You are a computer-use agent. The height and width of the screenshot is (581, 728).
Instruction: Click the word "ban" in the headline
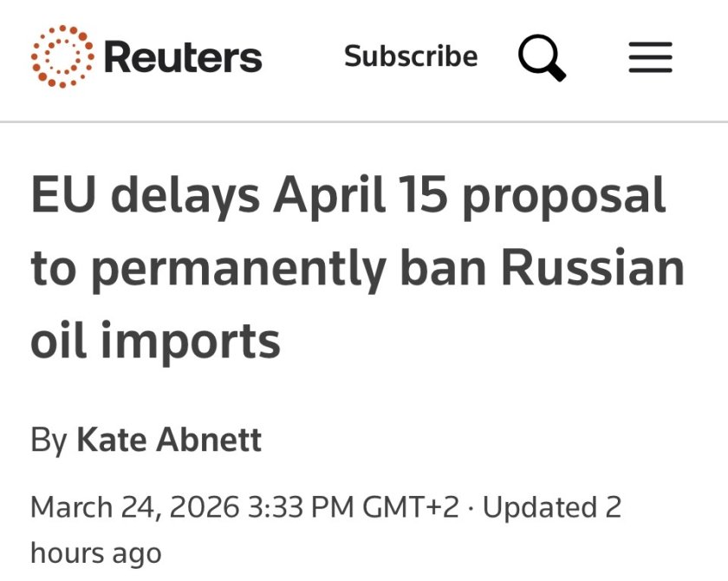(446, 270)
